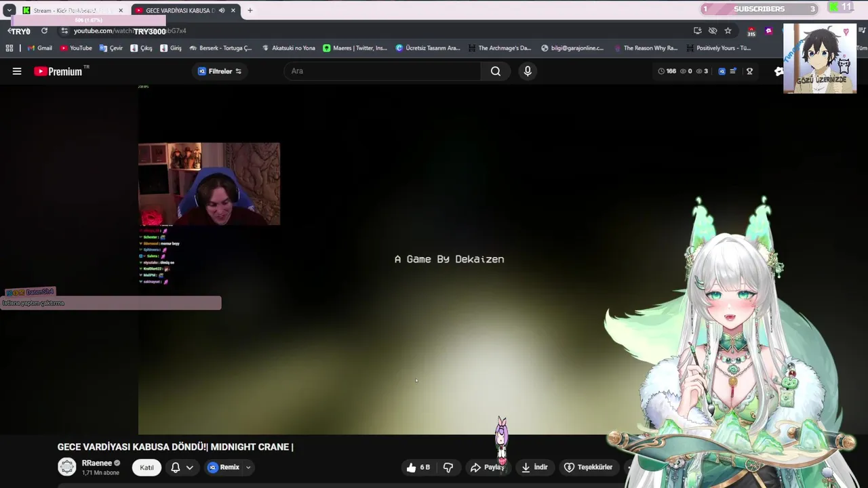Dislike the video with thumbs down
868x488 pixels.
pos(448,467)
